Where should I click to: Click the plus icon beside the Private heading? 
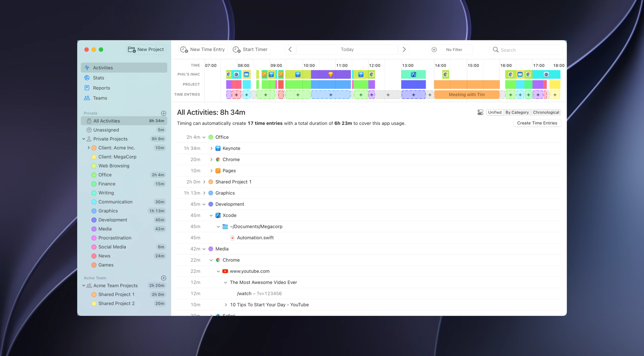click(x=164, y=113)
